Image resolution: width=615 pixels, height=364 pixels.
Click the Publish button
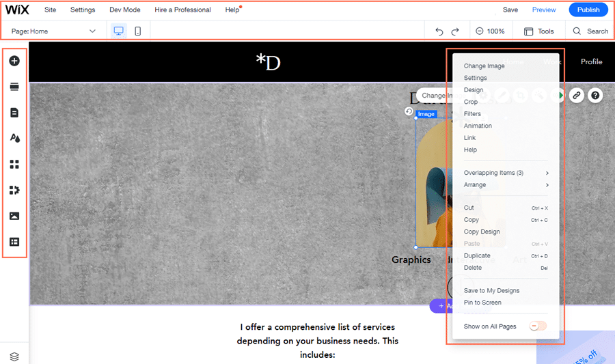588,10
